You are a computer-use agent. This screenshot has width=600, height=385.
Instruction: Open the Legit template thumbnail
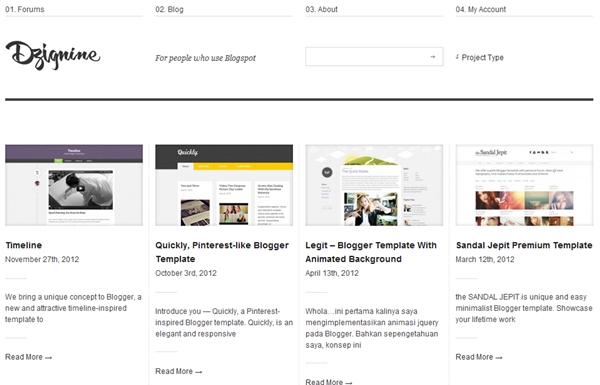(374, 185)
